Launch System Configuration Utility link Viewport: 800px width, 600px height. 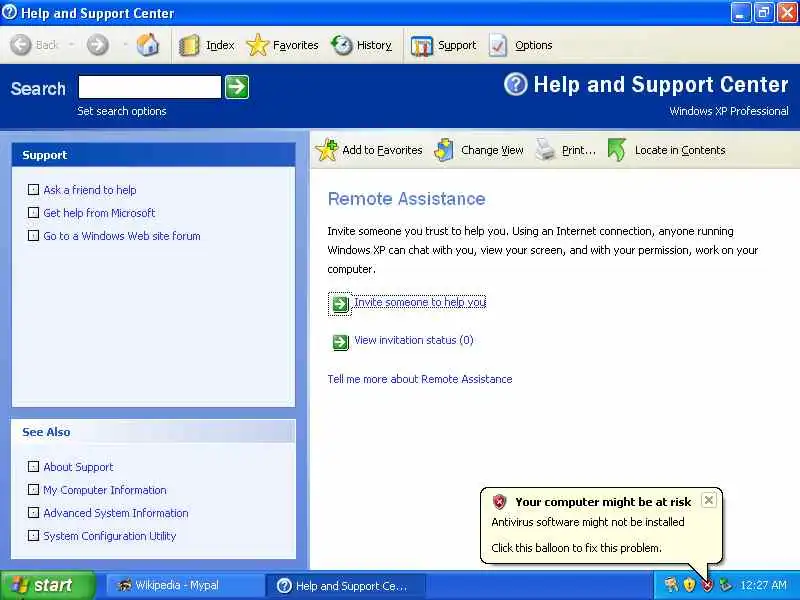[110, 536]
